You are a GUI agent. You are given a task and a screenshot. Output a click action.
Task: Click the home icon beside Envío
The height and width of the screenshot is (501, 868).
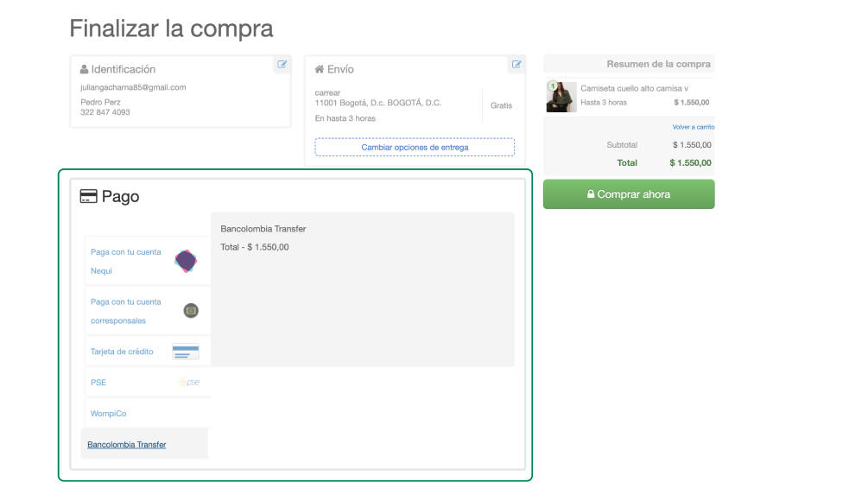(320, 69)
